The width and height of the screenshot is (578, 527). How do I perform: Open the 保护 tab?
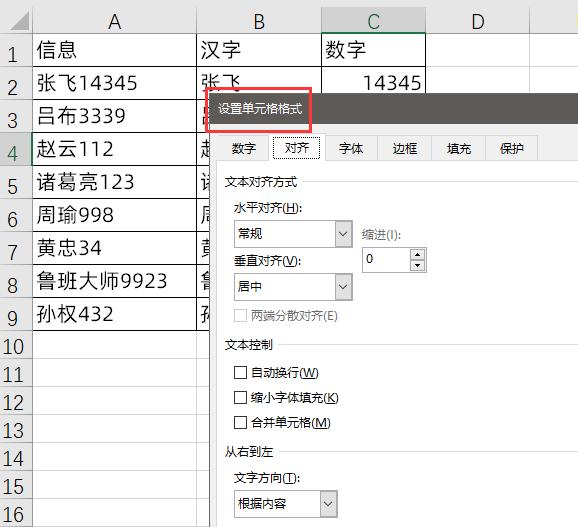tap(512, 149)
